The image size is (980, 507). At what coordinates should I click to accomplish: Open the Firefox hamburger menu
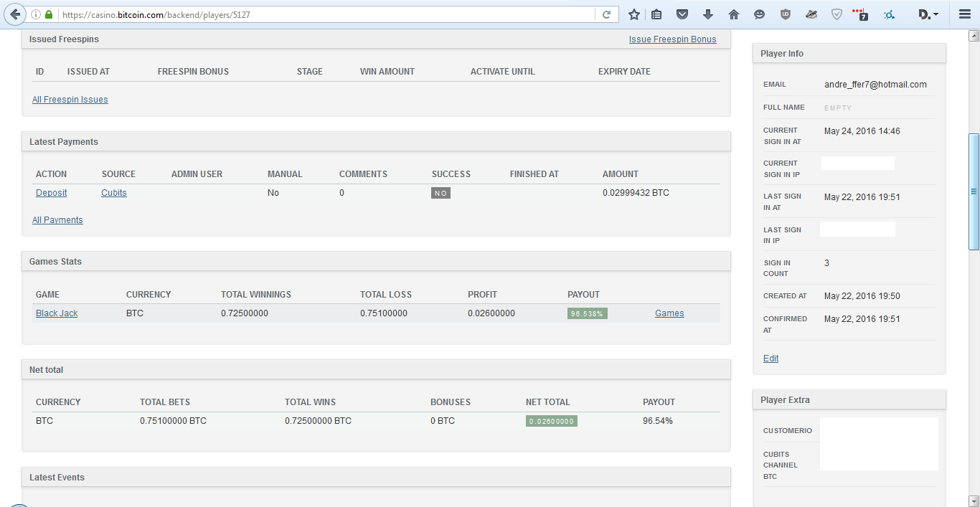(x=965, y=14)
